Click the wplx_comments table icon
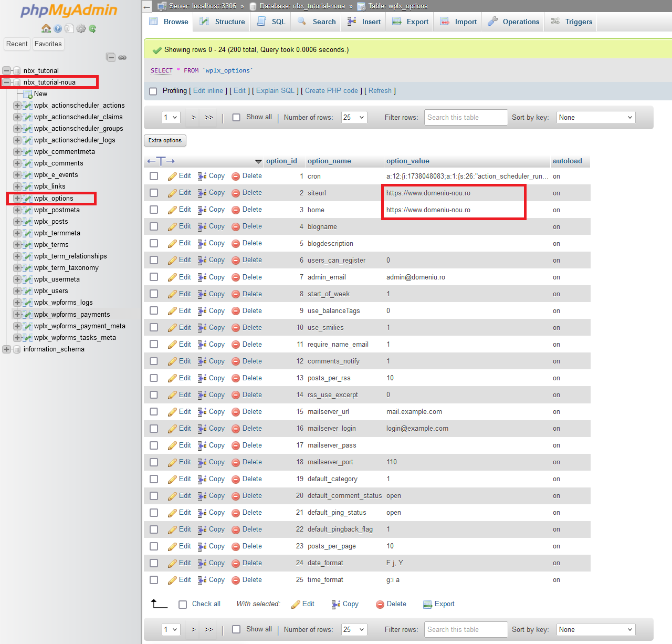 coord(28,163)
